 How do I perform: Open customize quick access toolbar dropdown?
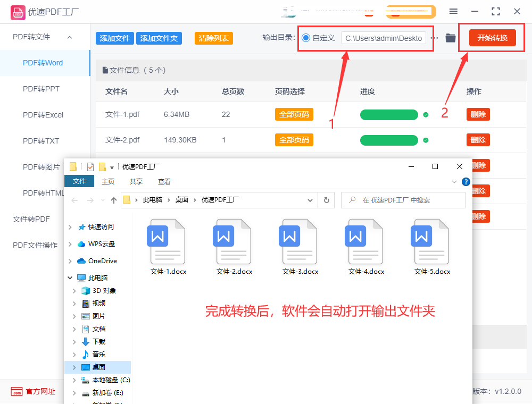tap(112, 167)
